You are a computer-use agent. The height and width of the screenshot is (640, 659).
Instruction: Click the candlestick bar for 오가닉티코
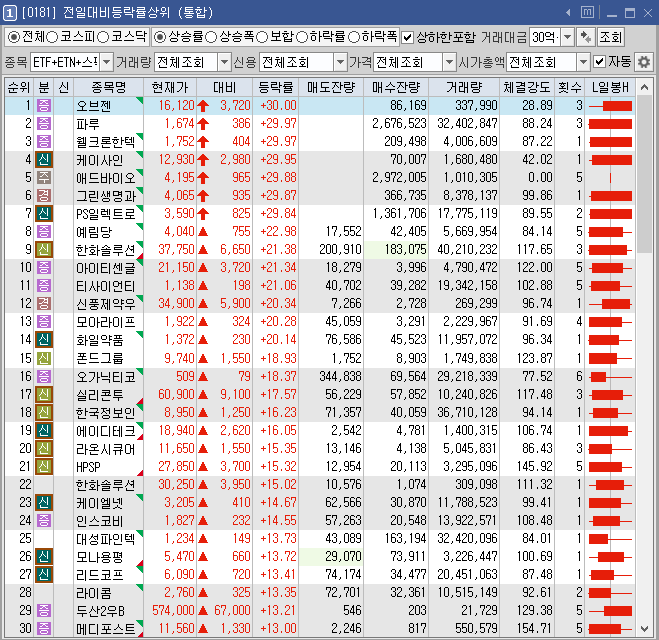[x=610, y=377]
